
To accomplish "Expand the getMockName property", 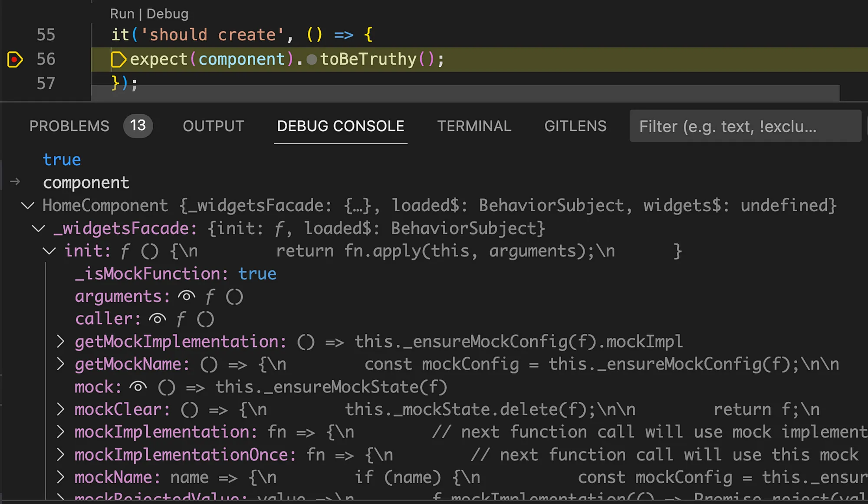I will click(60, 364).
